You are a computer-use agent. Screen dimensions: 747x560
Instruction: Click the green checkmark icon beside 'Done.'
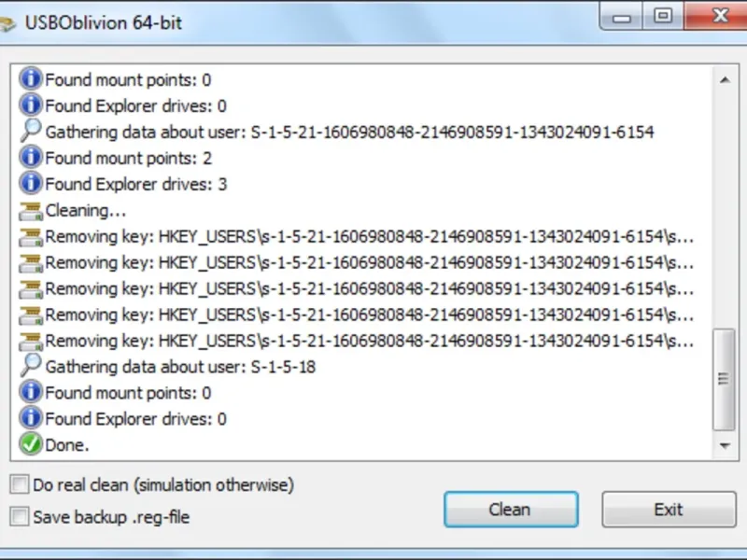tap(31, 444)
